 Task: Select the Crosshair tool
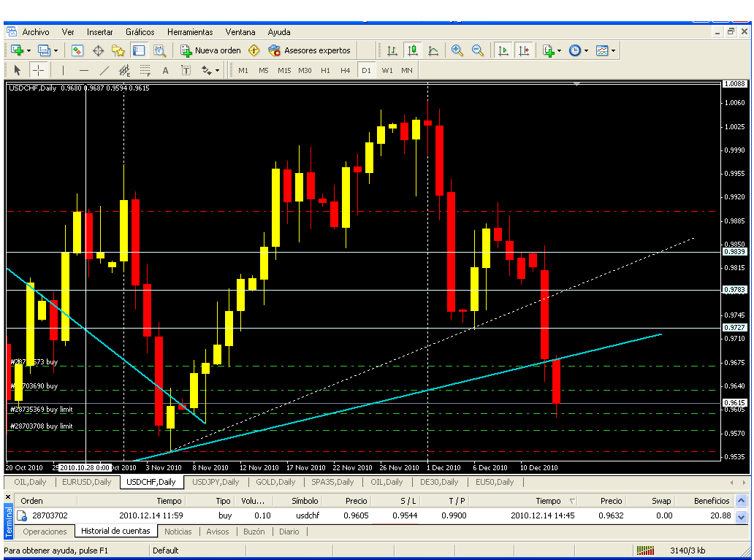[x=39, y=70]
